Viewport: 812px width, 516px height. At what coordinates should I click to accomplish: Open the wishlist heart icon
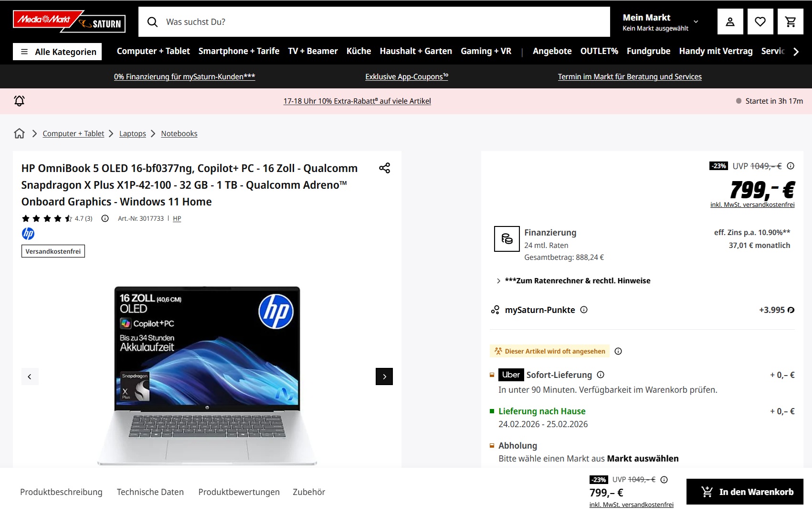click(760, 22)
